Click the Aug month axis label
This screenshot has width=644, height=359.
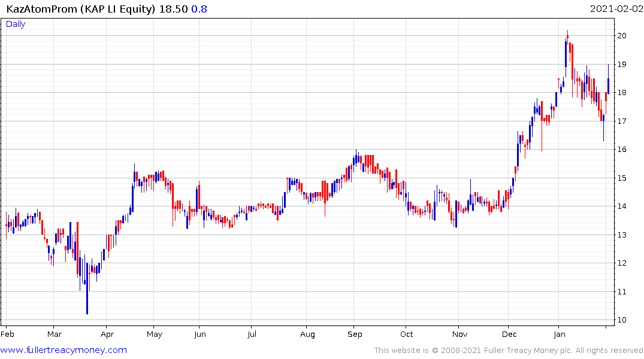click(x=307, y=334)
